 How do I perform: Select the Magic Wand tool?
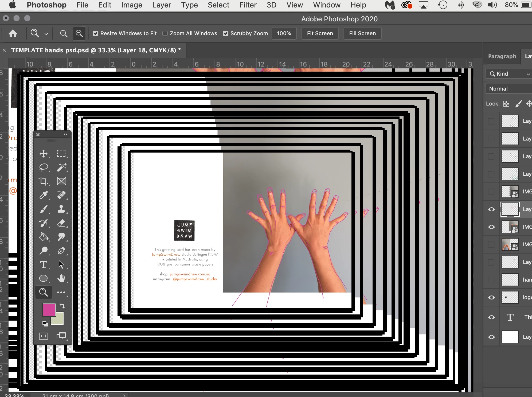(61, 167)
